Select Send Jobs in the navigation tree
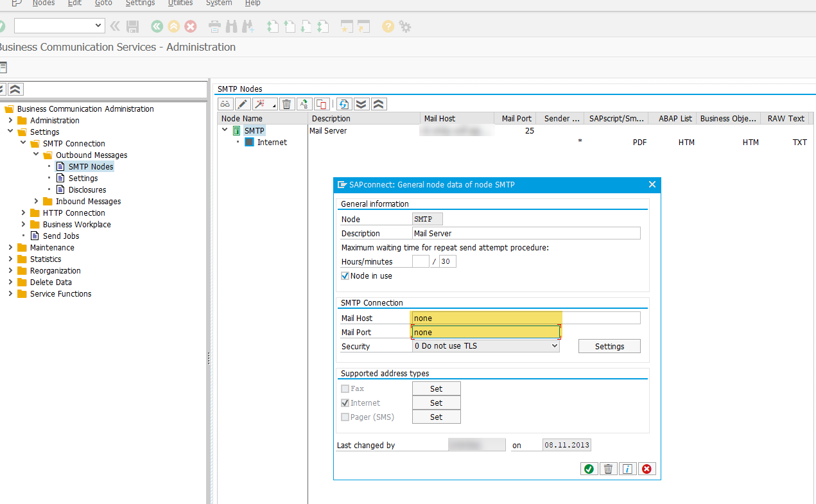The image size is (816, 504). 61,236
